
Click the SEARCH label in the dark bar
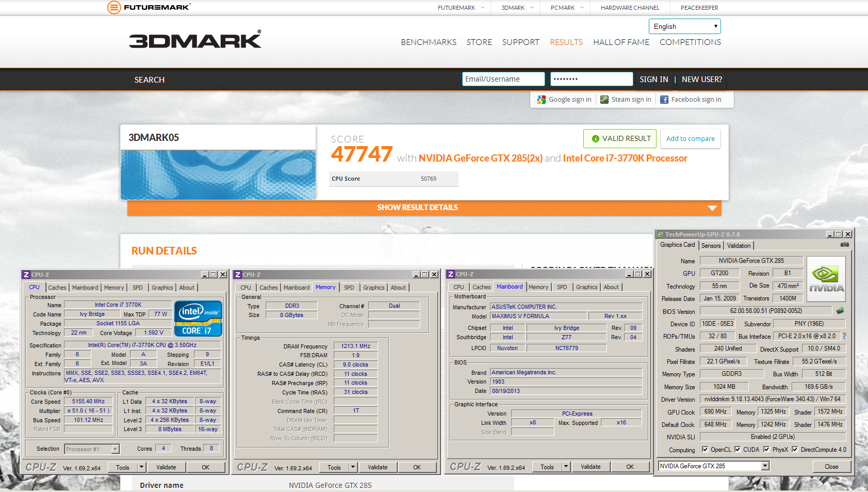pyautogui.click(x=150, y=80)
